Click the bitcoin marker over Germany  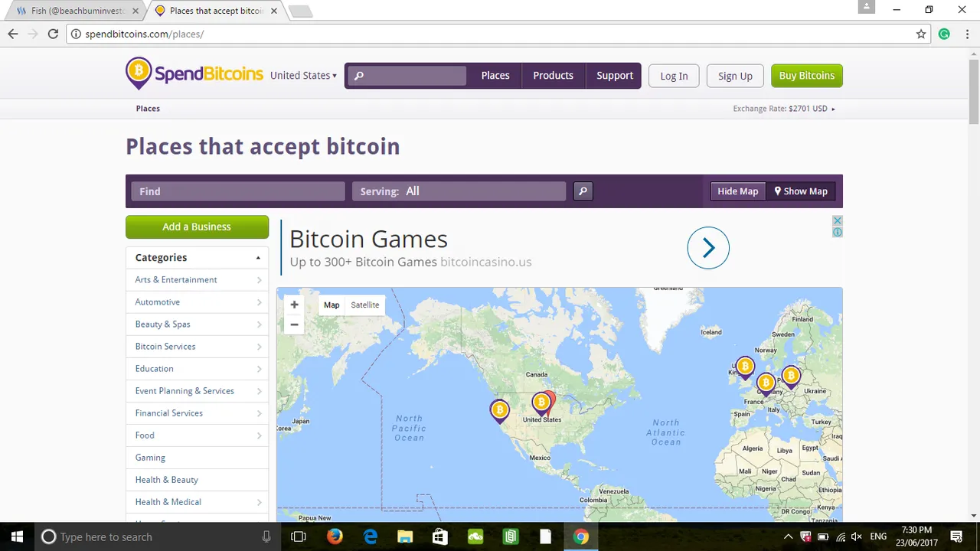coord(766,383)
